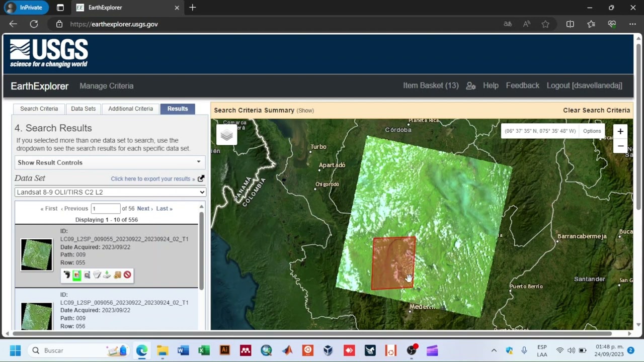Open download options for scene 009055
This screenshot has width=644, height=362.
pos(107,275)
